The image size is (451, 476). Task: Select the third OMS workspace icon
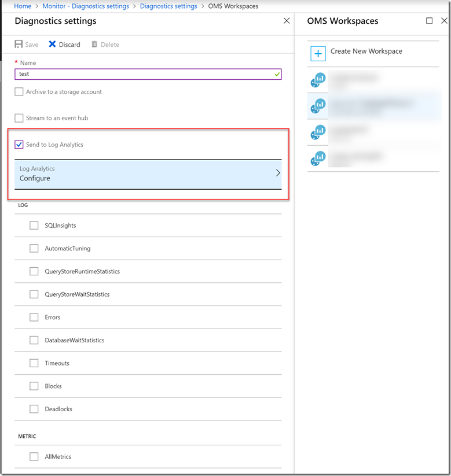[318, 132]
